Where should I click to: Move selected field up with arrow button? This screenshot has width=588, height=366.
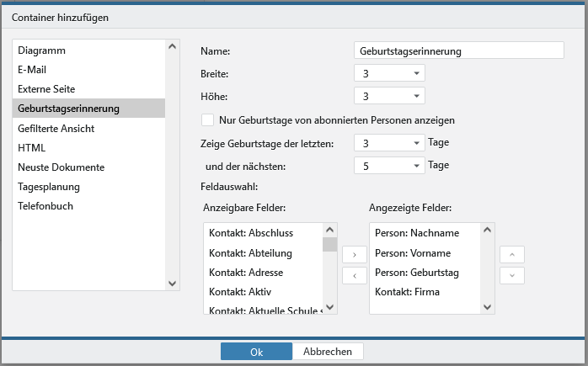pos(512,253)
